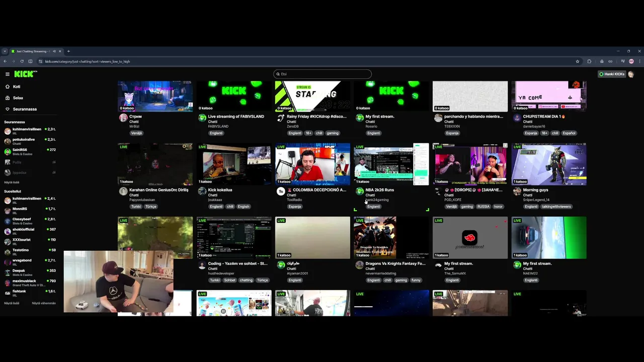This screenshot has width=644, height=362.
Task: Click fishtank channel avatar
Action: click(8, 293)
